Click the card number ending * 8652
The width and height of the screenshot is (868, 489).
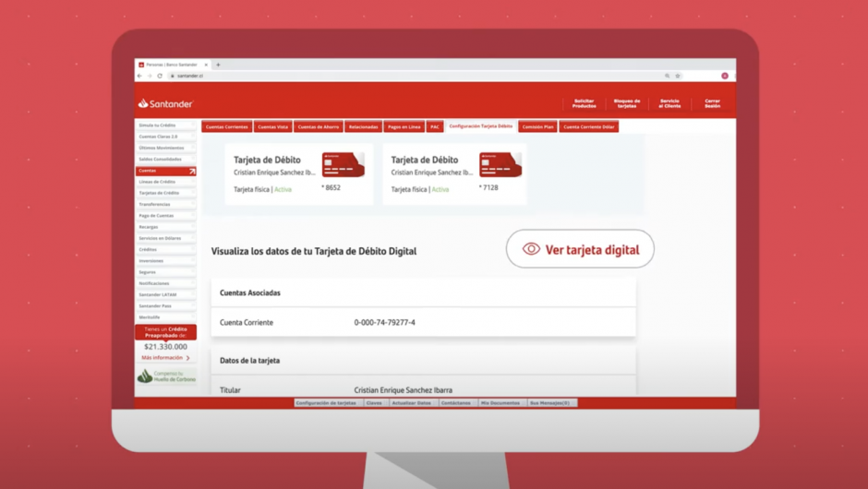click(x=331, y=187)
